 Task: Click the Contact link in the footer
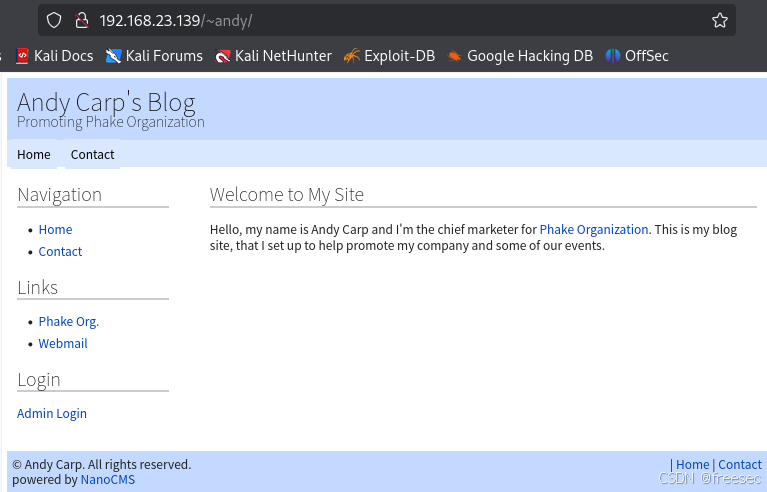coord(740,464)
